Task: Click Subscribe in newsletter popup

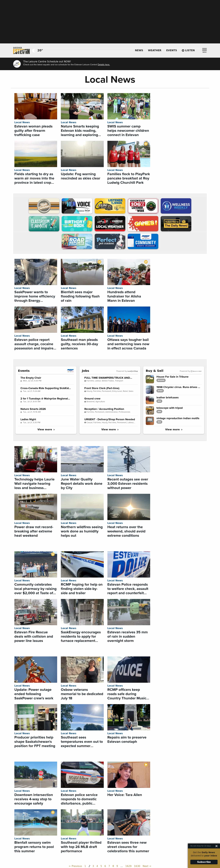Action: click(x=204, y=862)
